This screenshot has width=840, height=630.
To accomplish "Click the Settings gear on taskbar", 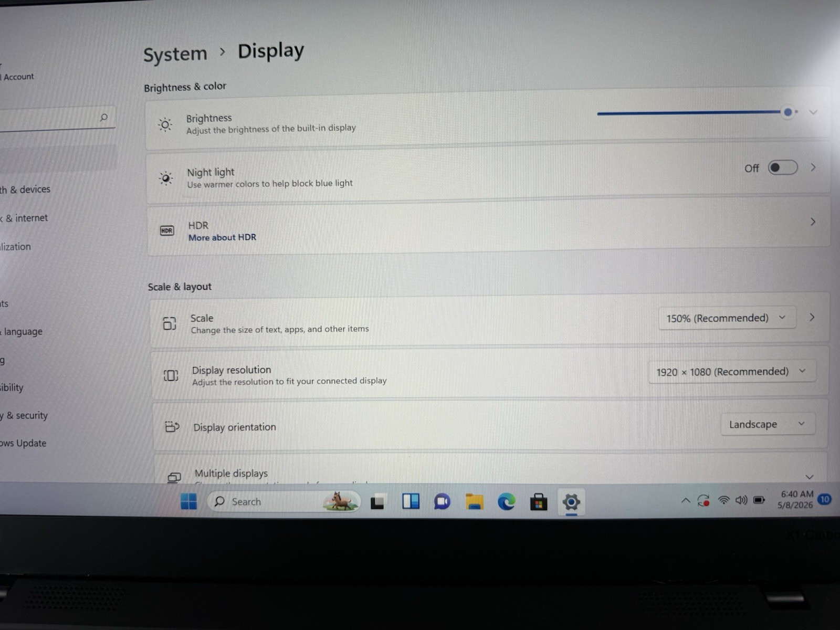I will (571, 502).
